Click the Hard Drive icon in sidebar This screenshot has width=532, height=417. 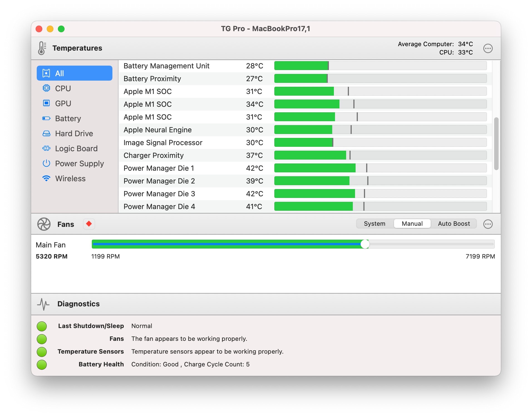point(46,133)
